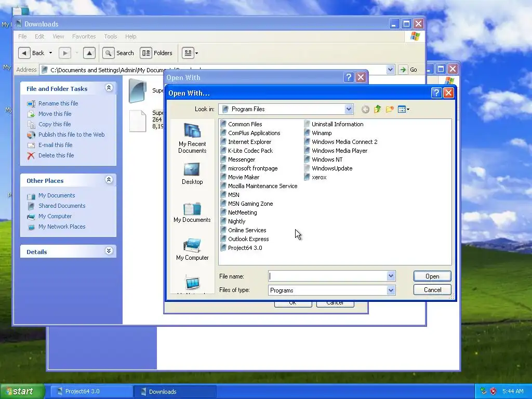
Task: Open the Look in dropdown
Action: coord(349,109)
